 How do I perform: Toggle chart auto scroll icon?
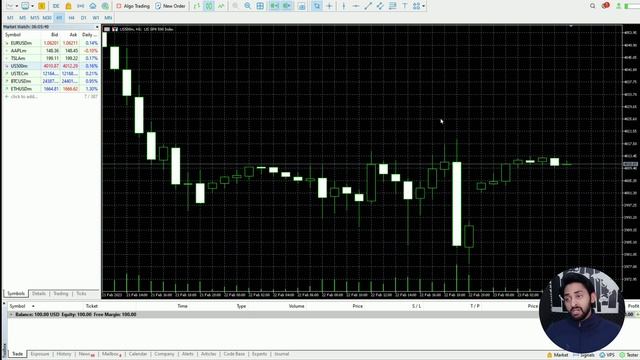click(x=275, y=6)
